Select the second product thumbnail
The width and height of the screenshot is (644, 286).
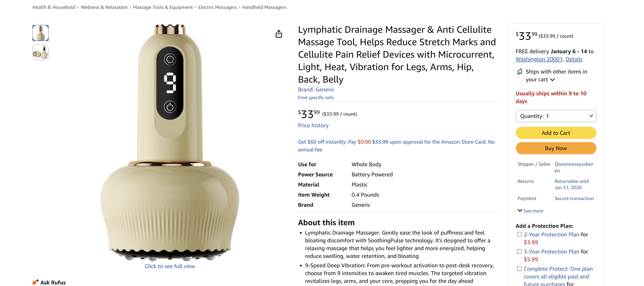[x=41, y=52]
